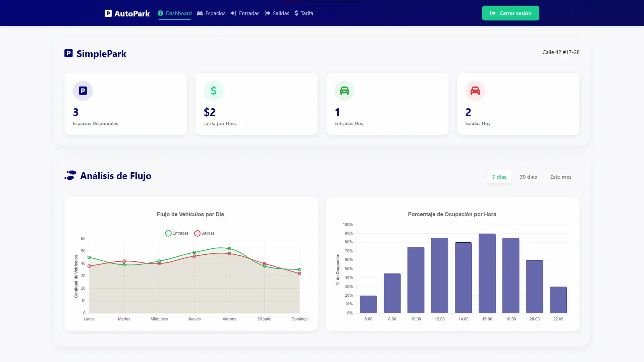Click the sign-out arrow icon beside Salidas

click(267, 13)
